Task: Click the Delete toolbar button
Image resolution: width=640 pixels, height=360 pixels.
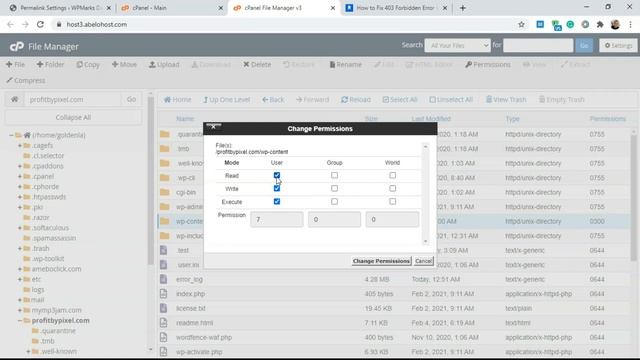Action: 257,64
